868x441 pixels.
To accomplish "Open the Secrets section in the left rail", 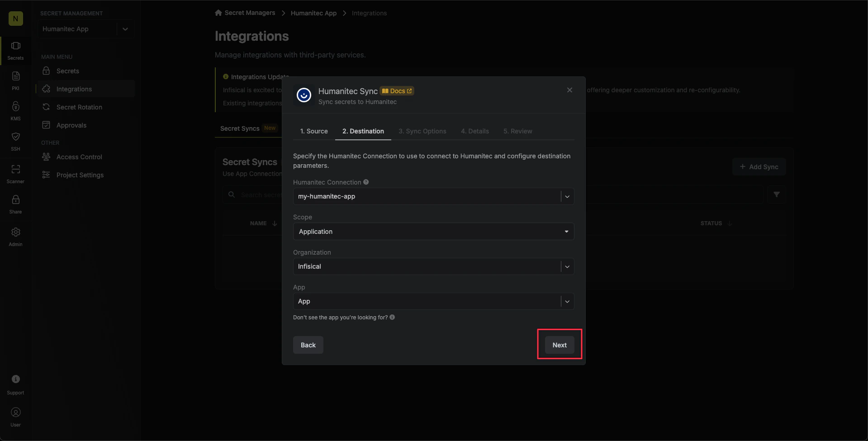I will point(15,50).
